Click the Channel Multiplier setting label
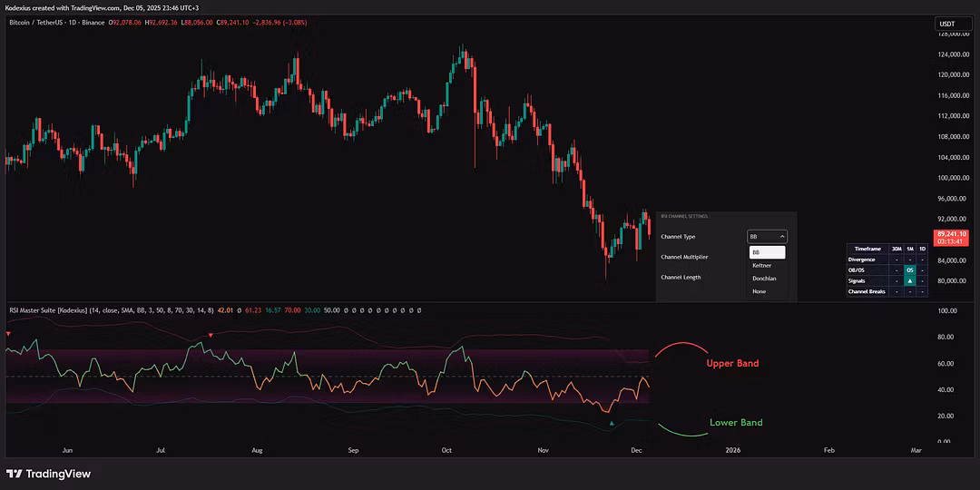 [x=685, y=257]
